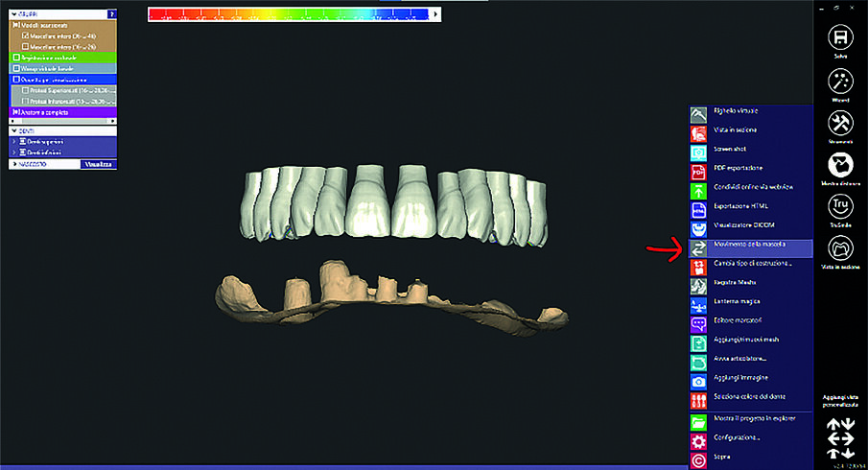The image size is (868, 470).
Task: Open Movimento della mascella
Action: (x=750, y=248)
